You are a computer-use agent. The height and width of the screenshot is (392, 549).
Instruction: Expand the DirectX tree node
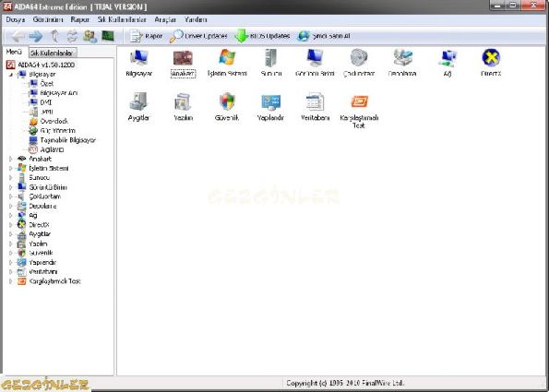(11, 225)
